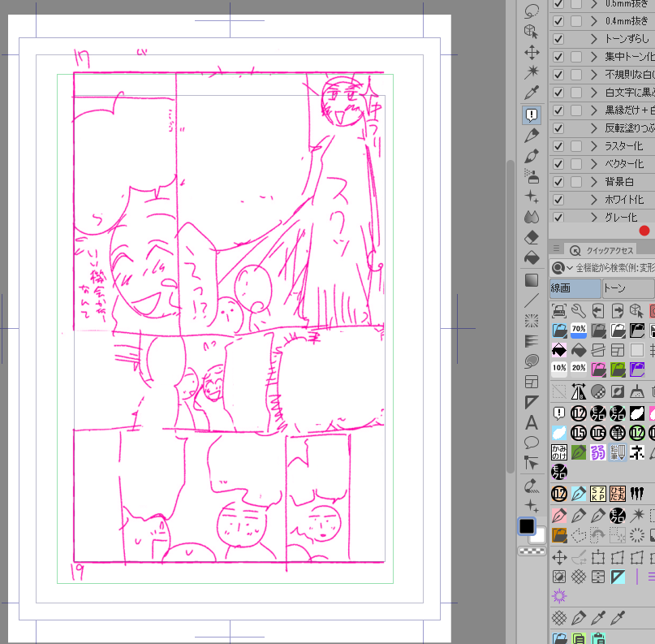Select the eyedropper tool in toolbar
The image size is (655, 644).
point(532,93)
